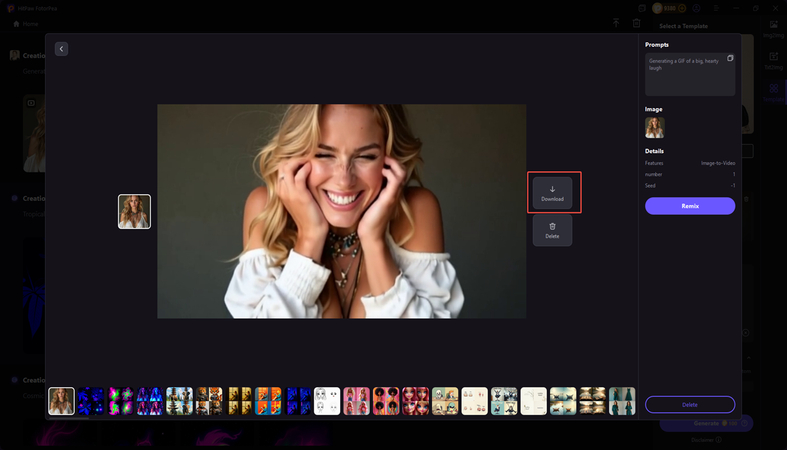This screenshot has width=787, height=450.
Task: Open the img2img tool in the right sidebar
Action: (x=773, y=29)
